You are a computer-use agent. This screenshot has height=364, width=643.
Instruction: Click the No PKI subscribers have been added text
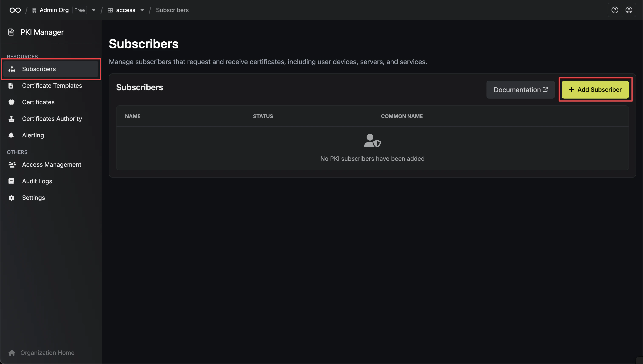coord(372,158)
